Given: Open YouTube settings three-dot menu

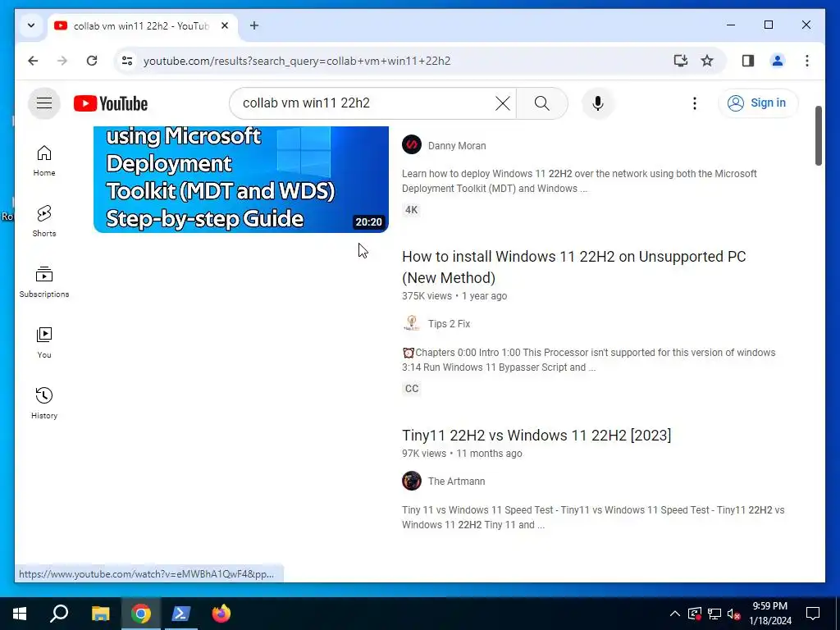Looking at the screenshot, I should 694,103.
